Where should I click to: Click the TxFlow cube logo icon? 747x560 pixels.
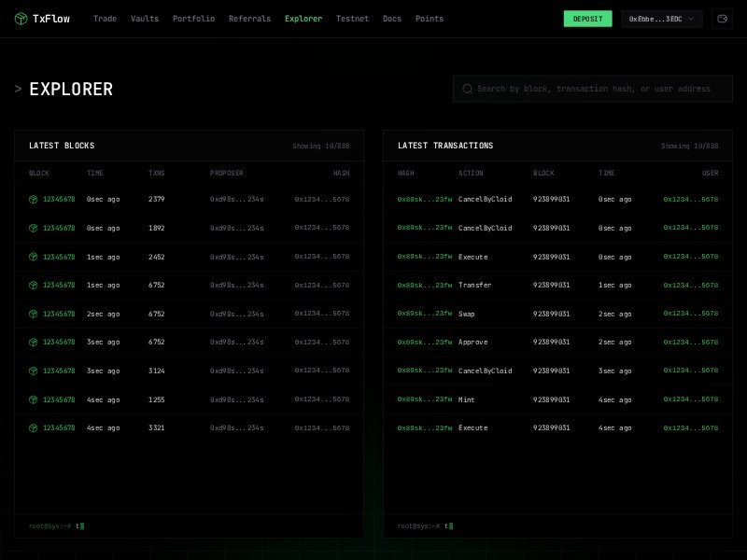click(x=18, y=18)
